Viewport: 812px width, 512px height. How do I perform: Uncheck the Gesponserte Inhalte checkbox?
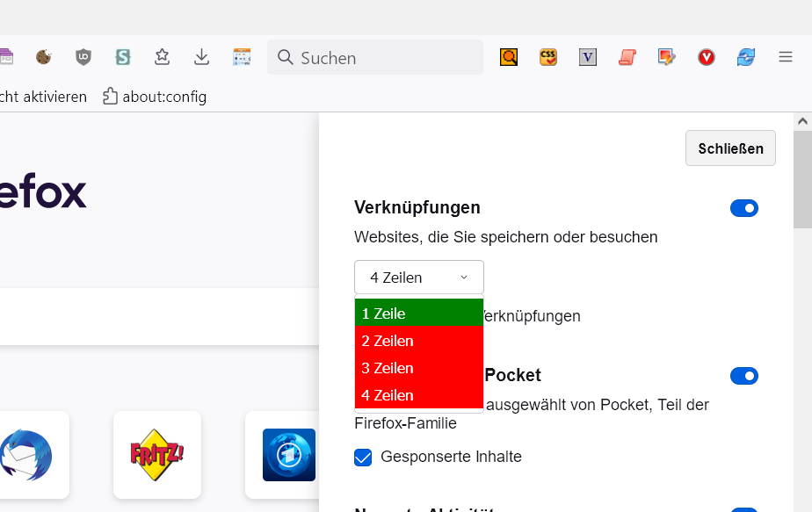click(x=363, y=457)
